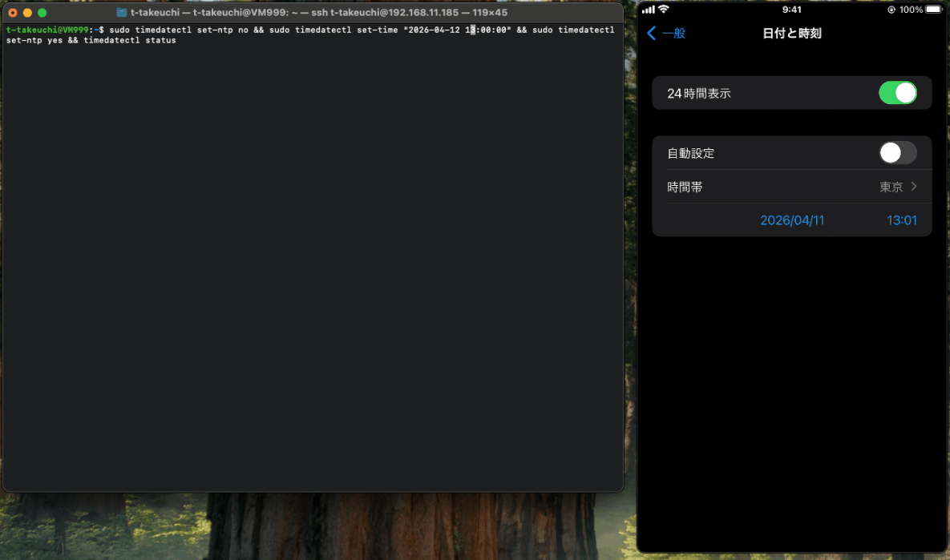Tap the cellular signal strength icon
Viewport: 950px width, 560px height.
coord(649,10)
